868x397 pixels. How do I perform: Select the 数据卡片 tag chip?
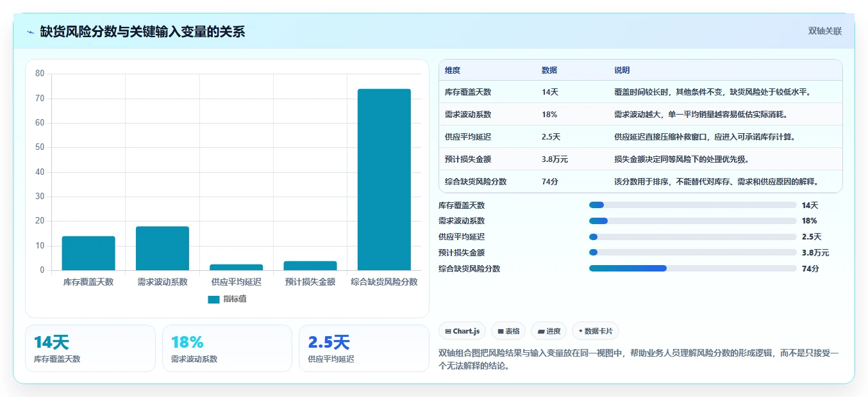[596, 331]
